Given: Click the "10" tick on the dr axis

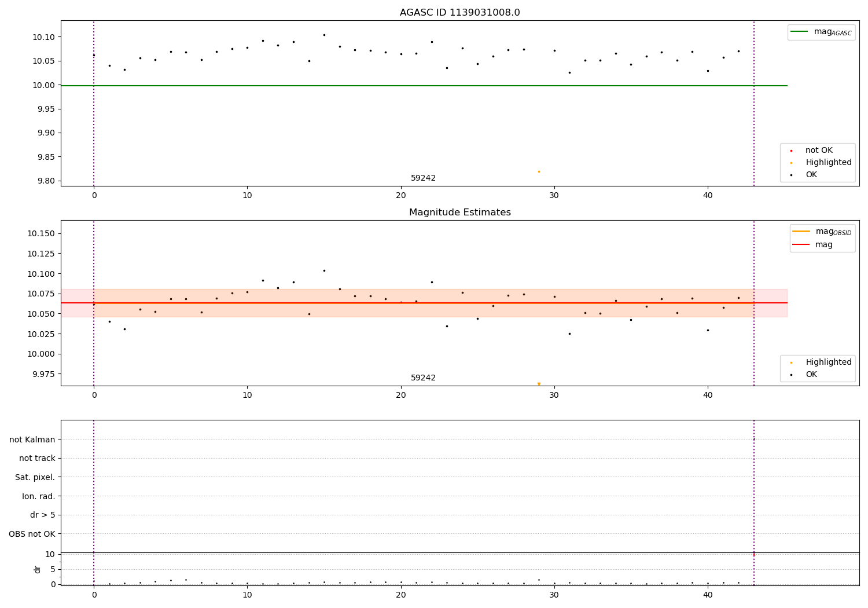Looking at the screenshot, I should [x=50, y=555].
